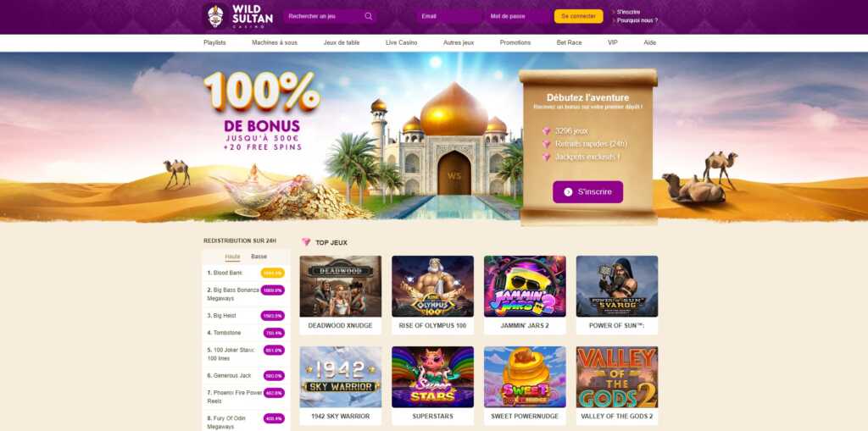This screenshot has height=431, width=868.
Task: Click the arrow icon on the S'inscrire button
Action: (x=568, y=192)
